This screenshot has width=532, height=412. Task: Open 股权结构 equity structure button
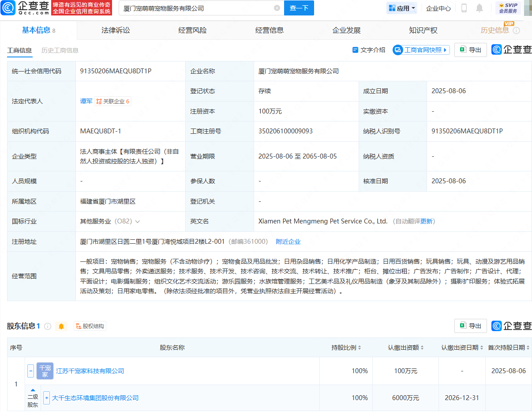pos(90,326)
